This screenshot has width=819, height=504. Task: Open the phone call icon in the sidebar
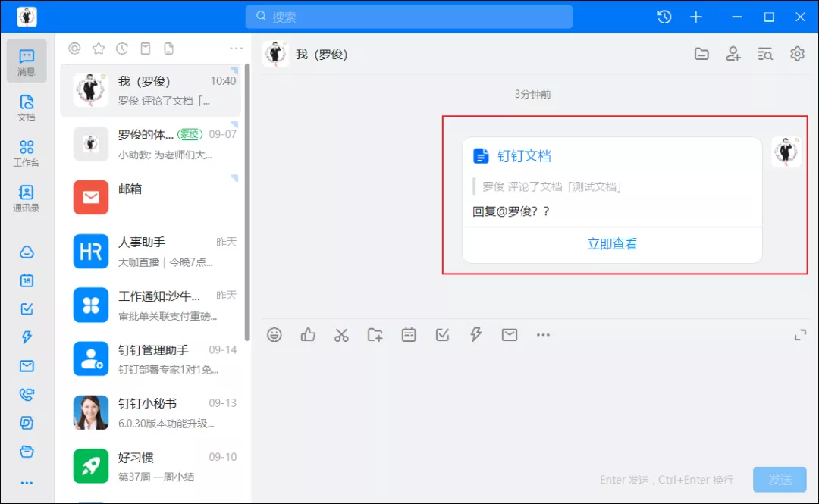[x=27, y=394]
